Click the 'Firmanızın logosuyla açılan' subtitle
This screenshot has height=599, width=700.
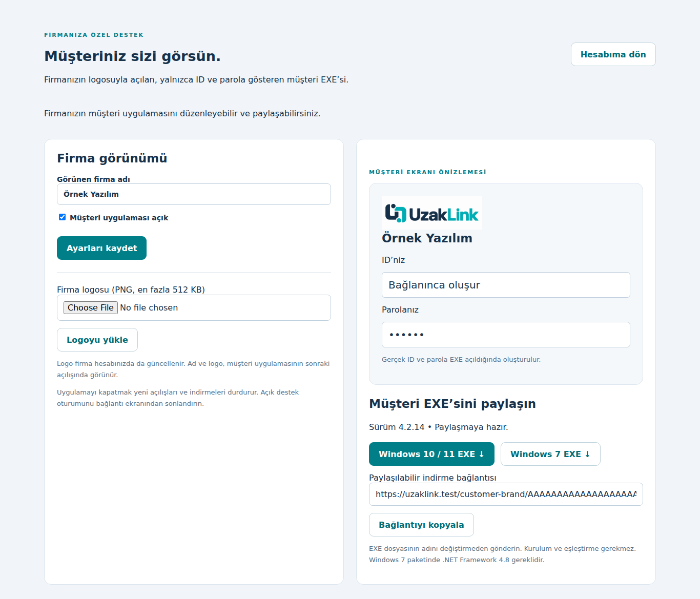pyautogui.click(x=196, y=79)
